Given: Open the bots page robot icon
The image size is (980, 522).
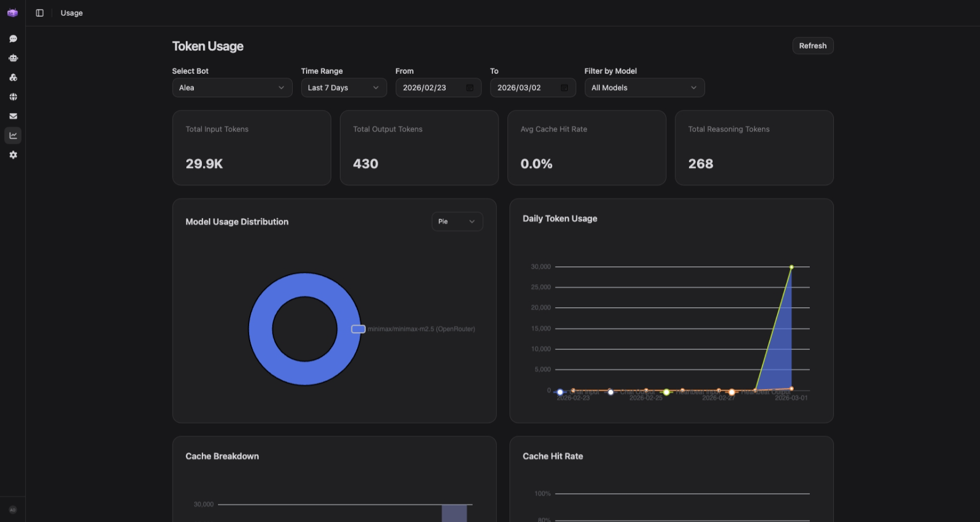Looking at the screenshot, I should [13, 58].
